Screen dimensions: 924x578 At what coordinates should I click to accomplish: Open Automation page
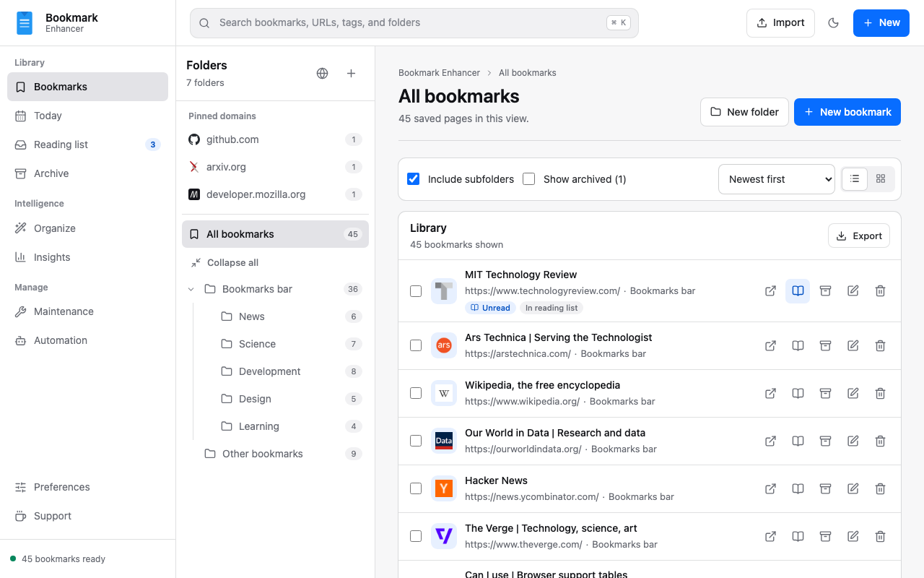coord(87,340)
